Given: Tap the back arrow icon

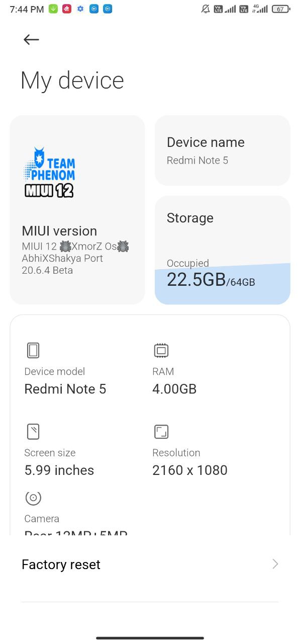Looking at the screenshot, I should 31,40.
